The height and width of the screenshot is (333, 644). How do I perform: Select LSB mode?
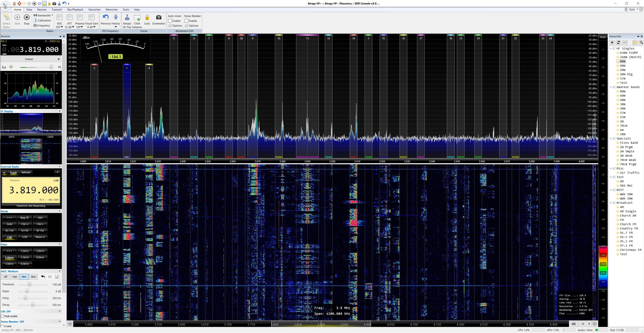tap(9, 237)
